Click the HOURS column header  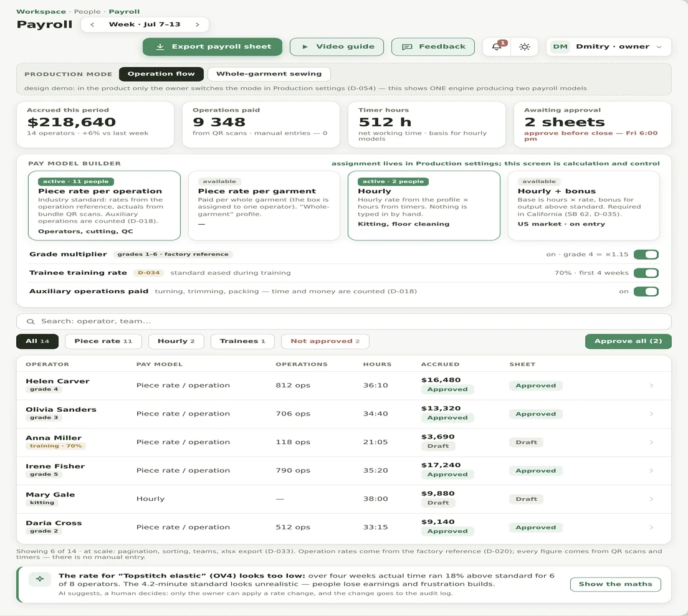point(377,364)
